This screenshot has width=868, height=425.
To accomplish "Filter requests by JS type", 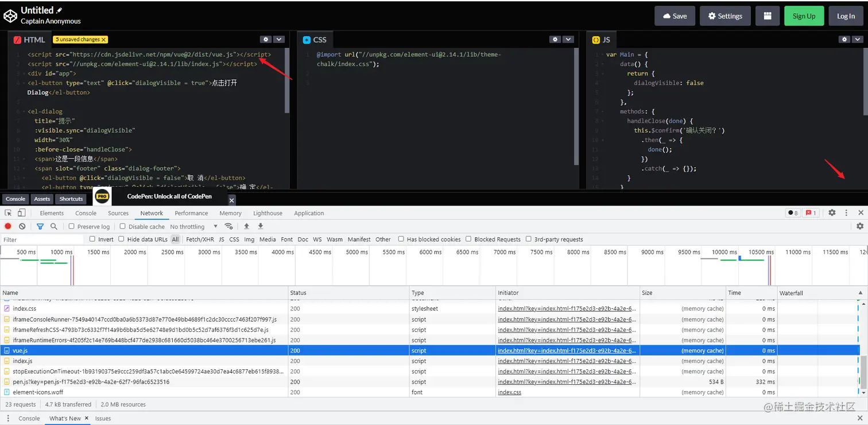I will tap(222, 239).
